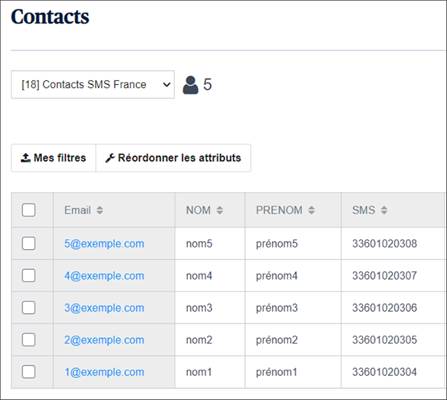The image size is (447, 400).
Task: Tick the checkbox for 1@exemple.com row
Action: pyautogui.click(x=29, y=372)
